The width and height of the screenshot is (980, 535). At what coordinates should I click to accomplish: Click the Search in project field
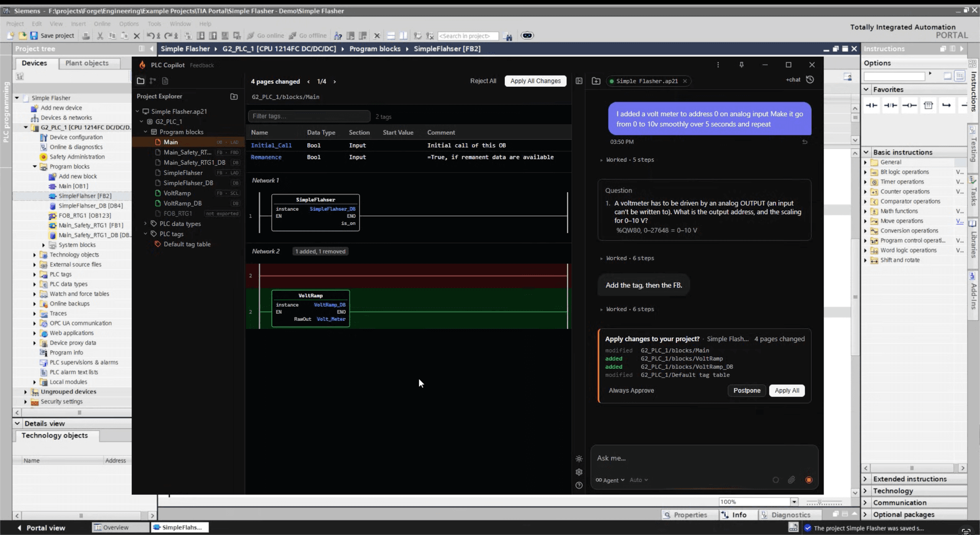click(x=468, y=36)
